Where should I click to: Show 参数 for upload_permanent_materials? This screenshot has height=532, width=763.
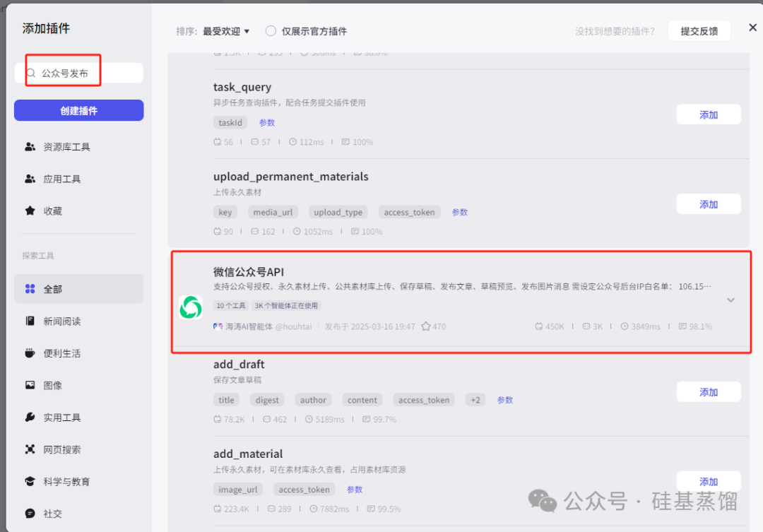[459, 212]
